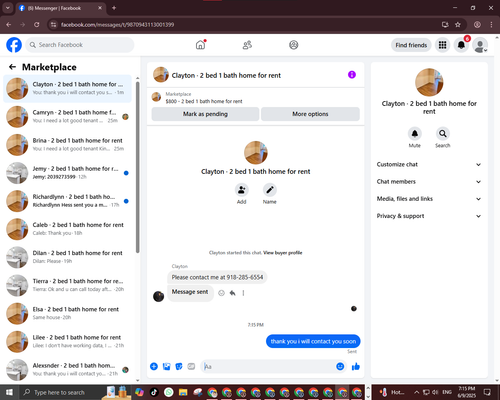Open View buyer profile link

(x=283, y=253)
